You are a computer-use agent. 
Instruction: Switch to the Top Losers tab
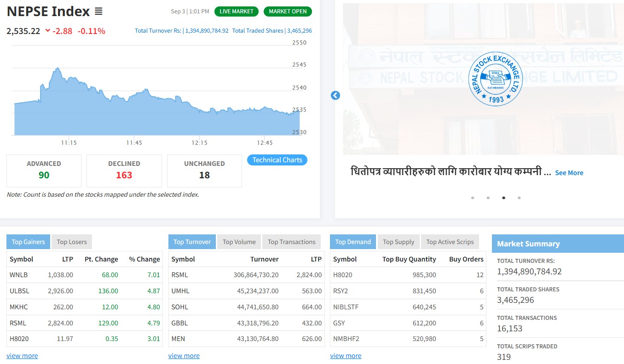coord(72,242)
